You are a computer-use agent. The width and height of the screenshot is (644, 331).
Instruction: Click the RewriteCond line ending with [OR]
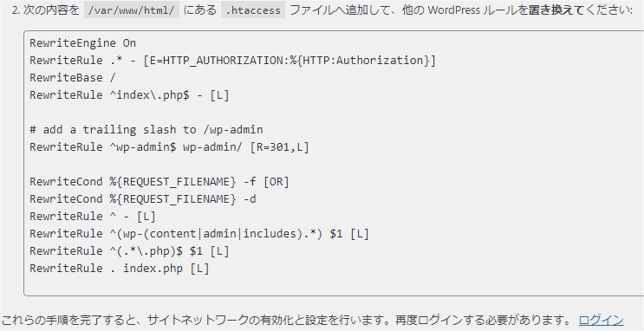[159, 181]
